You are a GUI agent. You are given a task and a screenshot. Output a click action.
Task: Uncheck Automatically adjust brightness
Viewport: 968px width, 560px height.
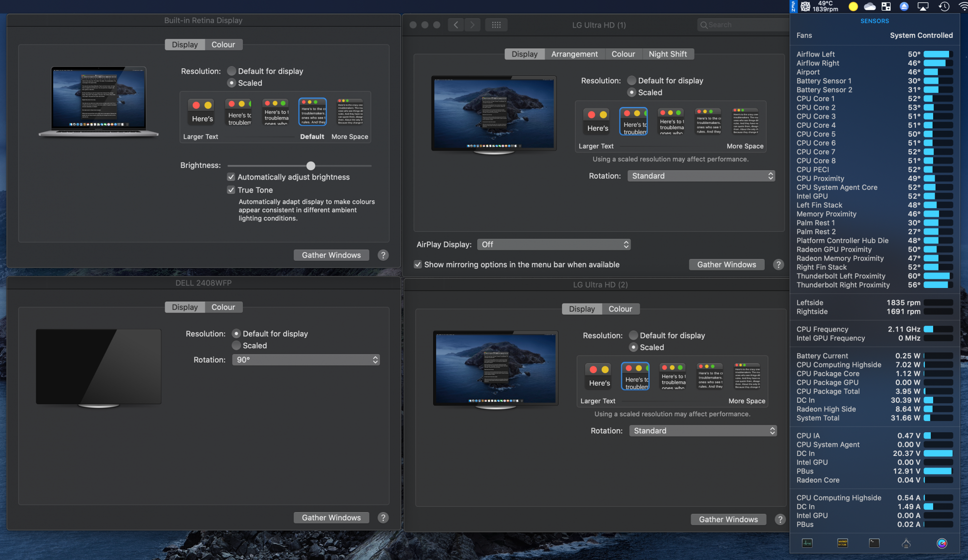pos(231,177)
